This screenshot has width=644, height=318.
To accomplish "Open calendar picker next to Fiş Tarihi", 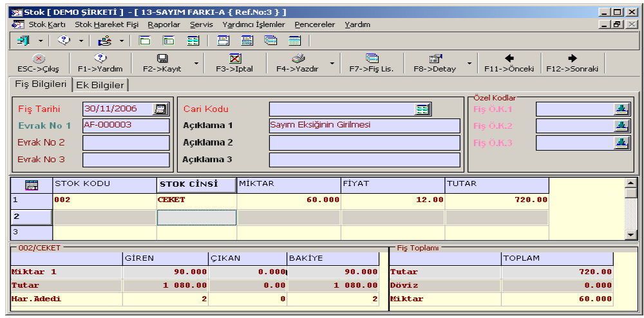I will click(x=160, y=109).
